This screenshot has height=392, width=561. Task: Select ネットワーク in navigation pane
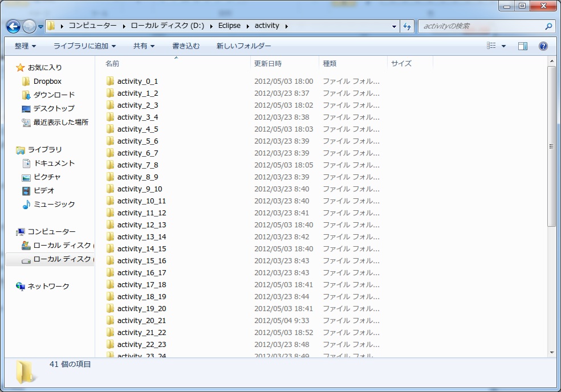48,286
